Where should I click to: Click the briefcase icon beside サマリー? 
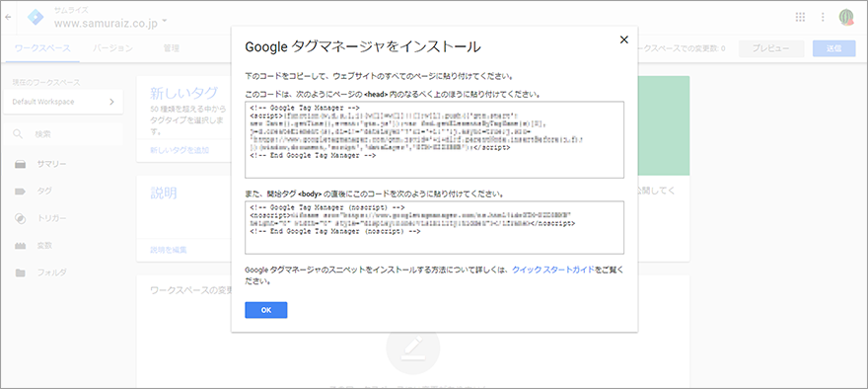pos(21,164)
